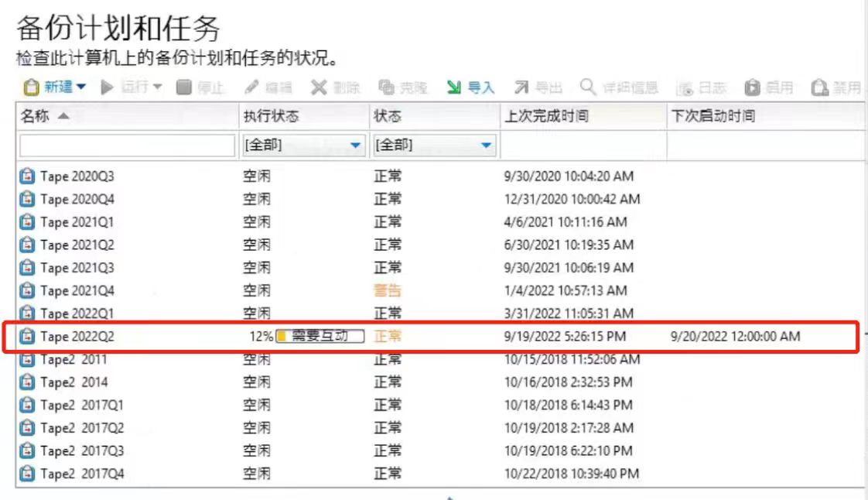This screenshot has width=868, height=500.
Task: Click 正常 status in Tape2 2014 row
Action: (388, 382)
